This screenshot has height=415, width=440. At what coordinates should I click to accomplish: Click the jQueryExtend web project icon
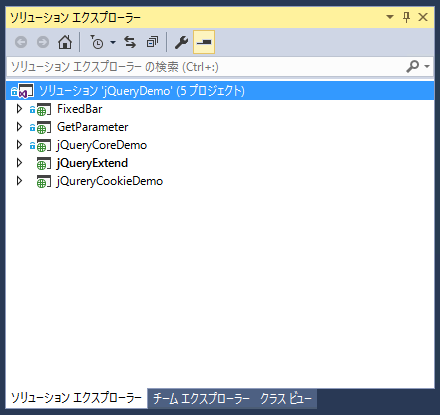click(x=44, y=163)
